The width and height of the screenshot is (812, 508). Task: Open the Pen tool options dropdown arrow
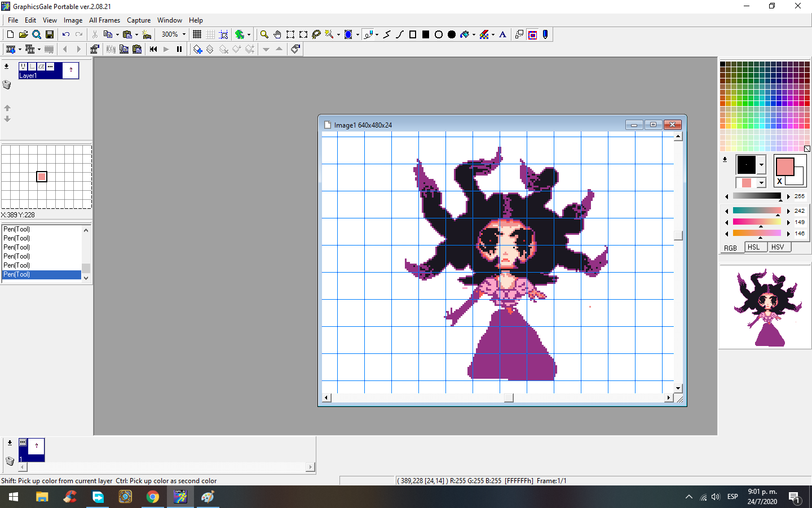tap(377, 34)
